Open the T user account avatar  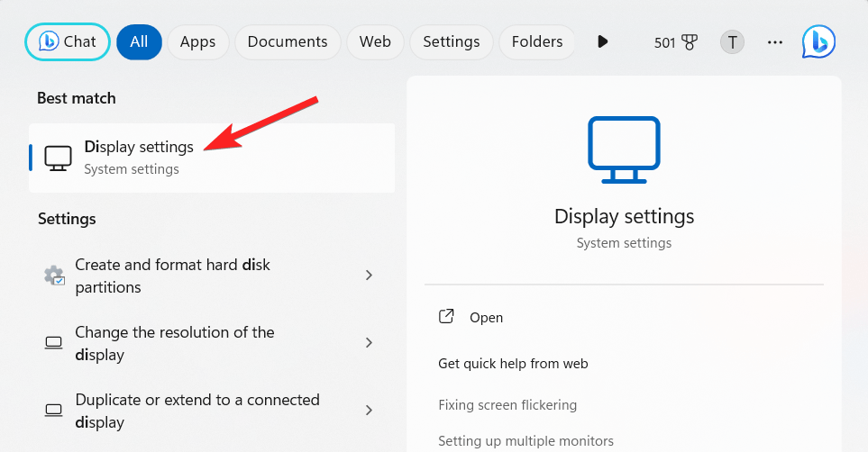tap(732, 42)
